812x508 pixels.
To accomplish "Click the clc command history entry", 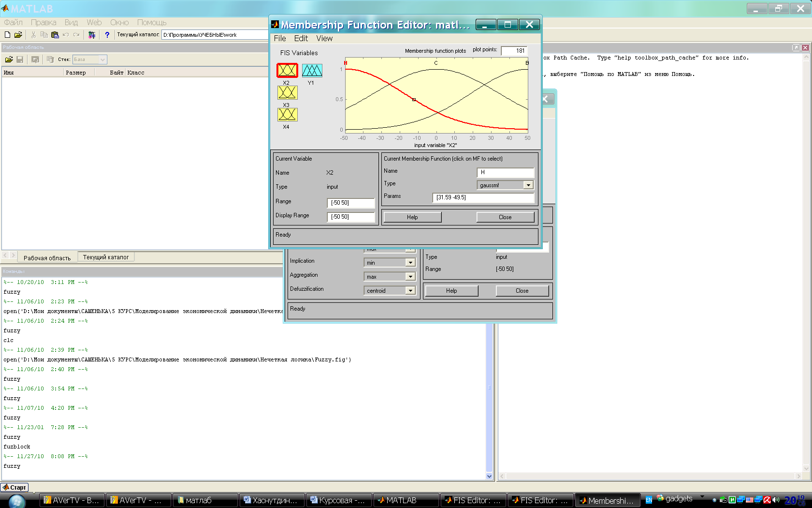I will pyautogui.click(x=9, y=340).
